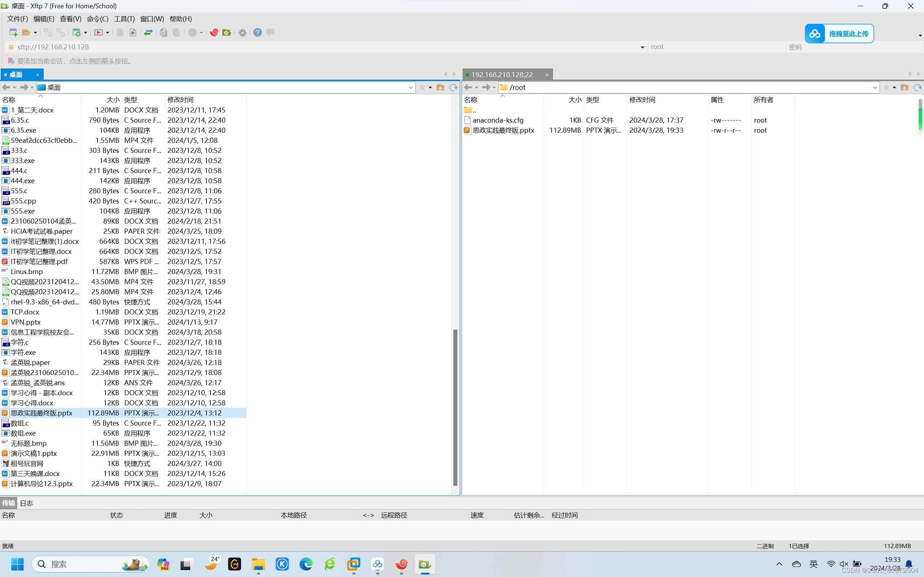Click the new session toolbar icon

click(x=13, y=32)
